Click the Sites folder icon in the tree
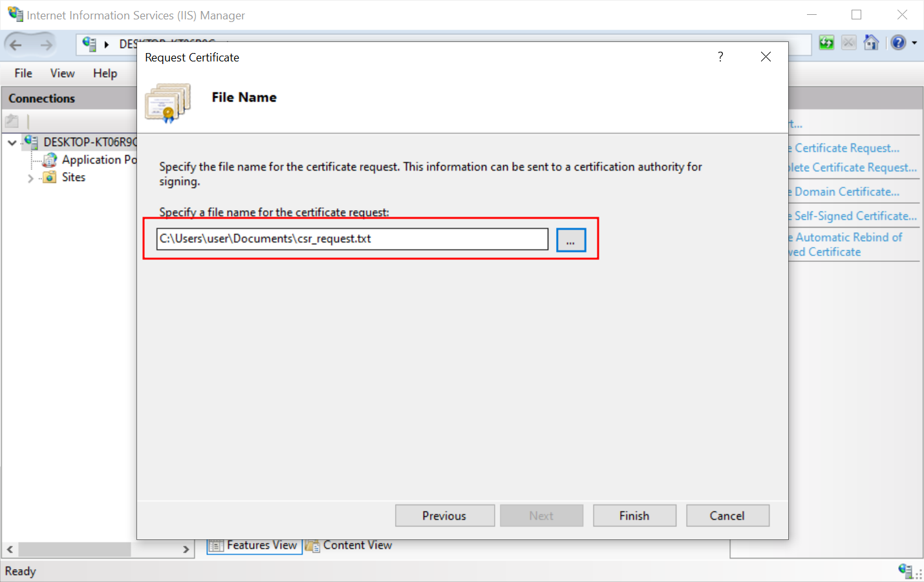This screenshot has width=924, height=582. coord(50,177)
